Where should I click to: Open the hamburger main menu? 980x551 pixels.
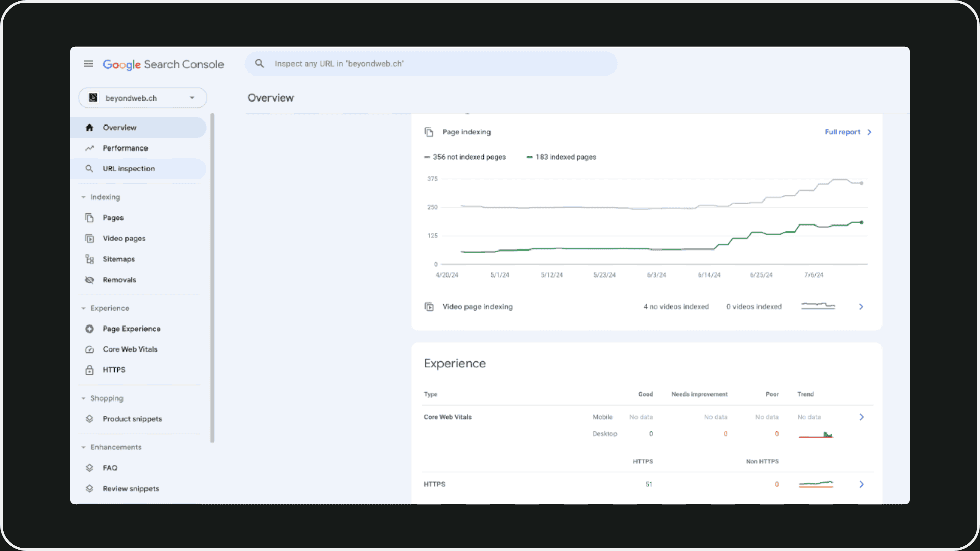tap(88, 64)
